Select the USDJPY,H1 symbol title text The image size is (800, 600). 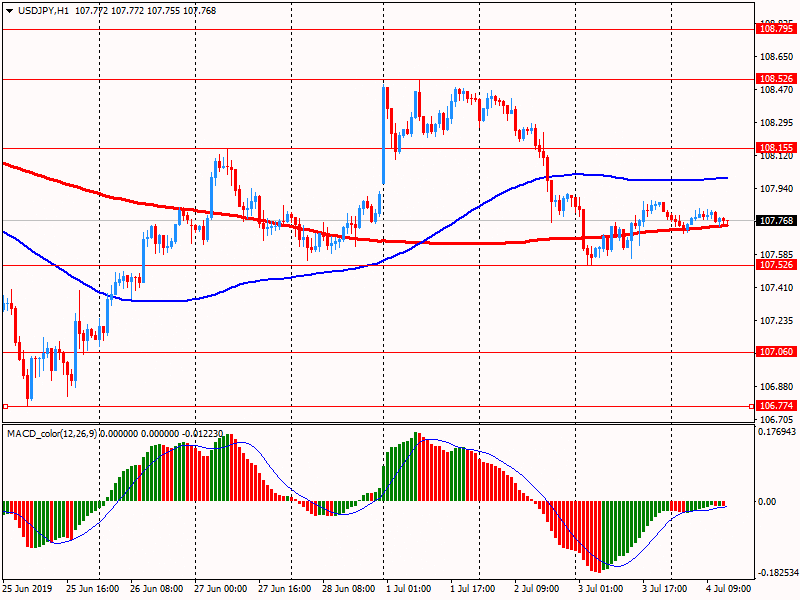tap(43, 11)
